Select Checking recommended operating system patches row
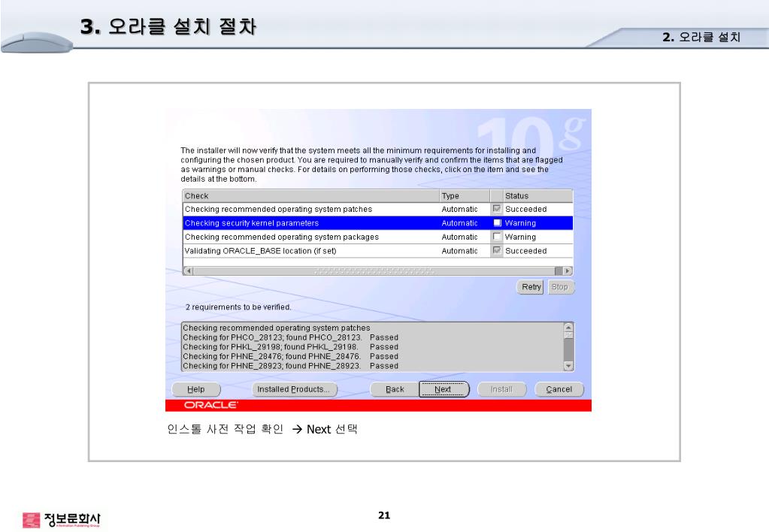Viewport: 769px width, 532px height. (x=377, y=210)
